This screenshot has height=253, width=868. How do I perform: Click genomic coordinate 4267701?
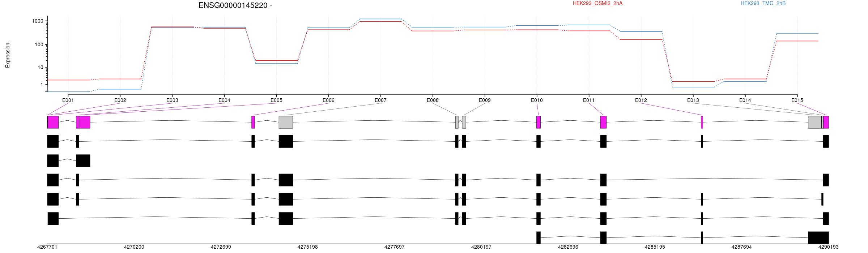(x=47, y=247)
